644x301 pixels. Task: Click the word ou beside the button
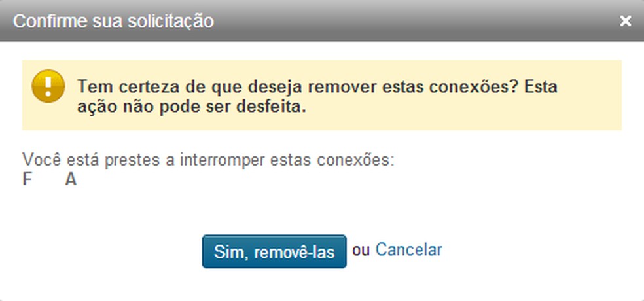361,250
